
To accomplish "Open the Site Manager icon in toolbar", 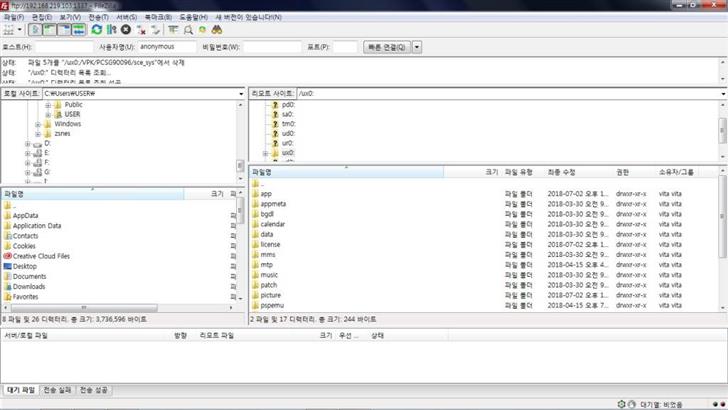I will tap(10, 30).
